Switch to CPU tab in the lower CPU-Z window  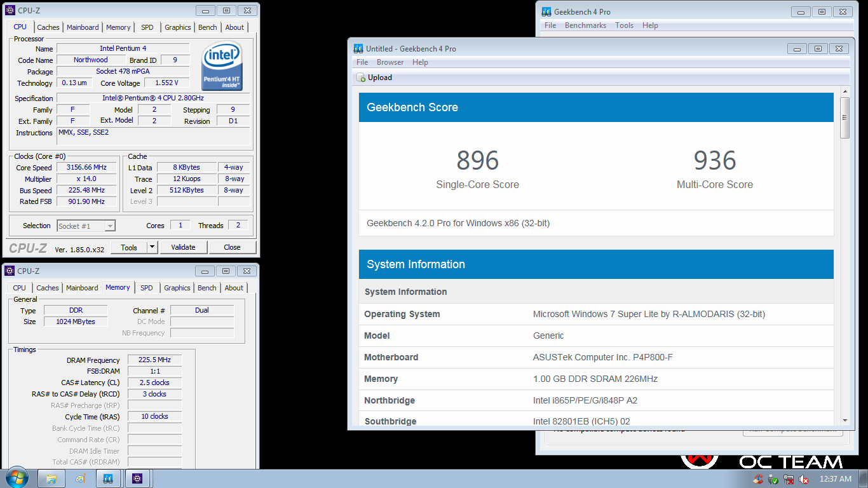tap(20, 288)
